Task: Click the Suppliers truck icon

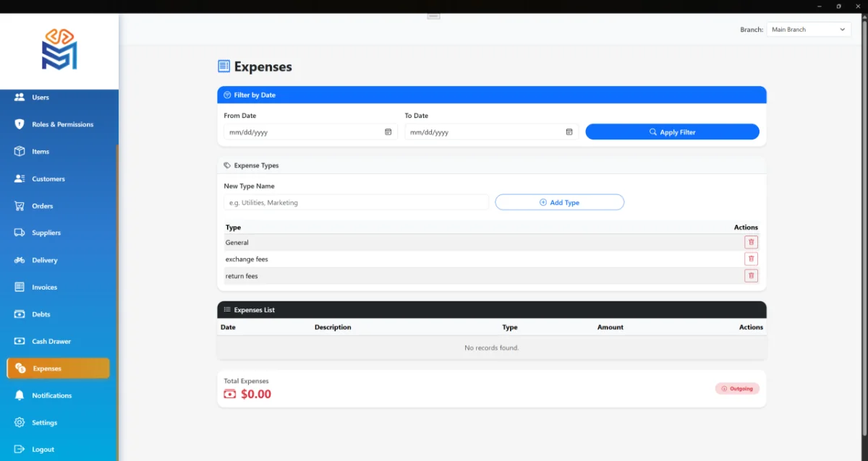Action: 20,233
